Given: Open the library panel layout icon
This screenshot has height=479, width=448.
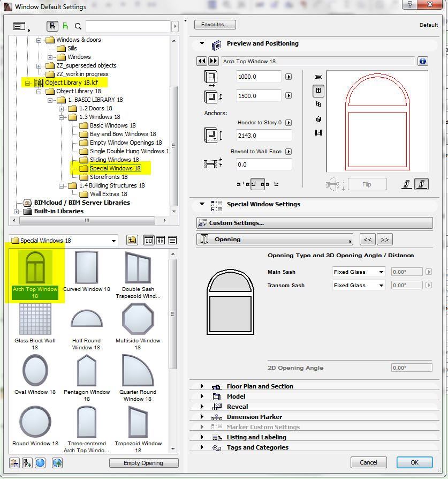Looking at the screenshot, I should [20, 27].
